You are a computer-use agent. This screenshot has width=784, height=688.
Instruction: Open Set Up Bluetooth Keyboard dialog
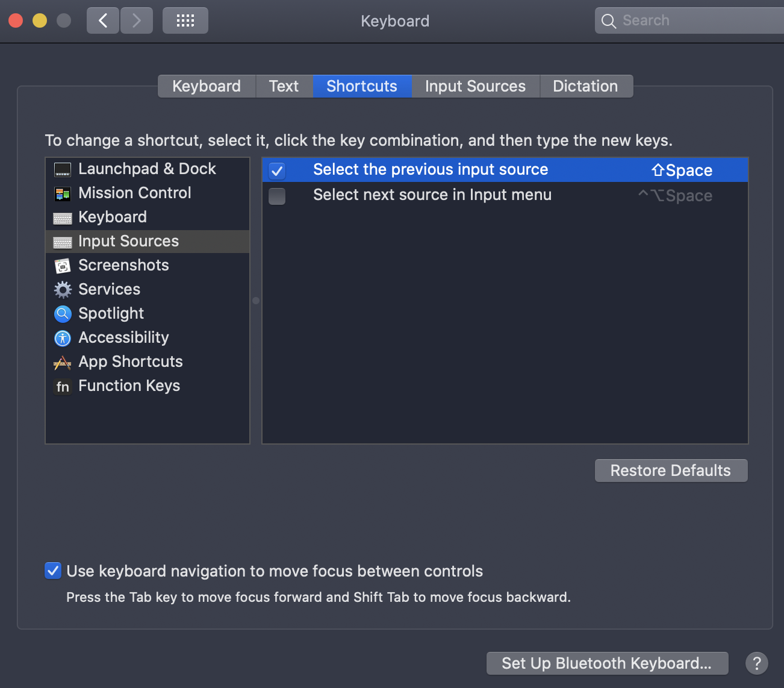606,663
